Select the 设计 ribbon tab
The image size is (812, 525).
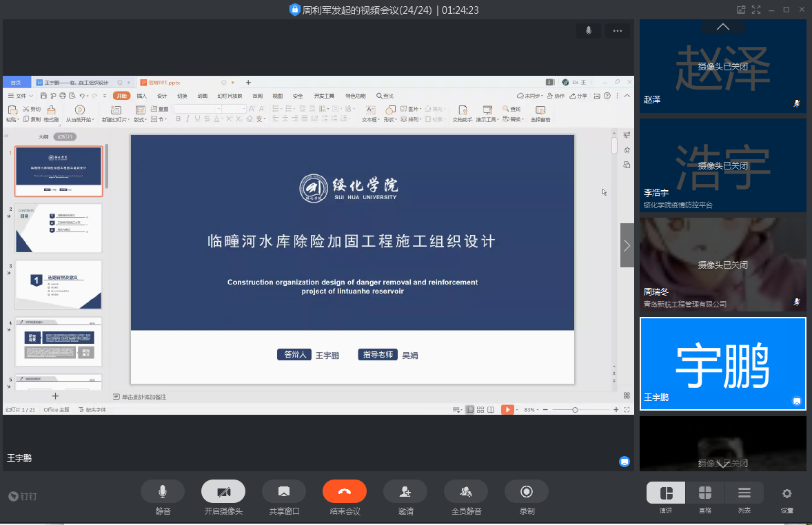pyautogui.click(x=162, y=96)
